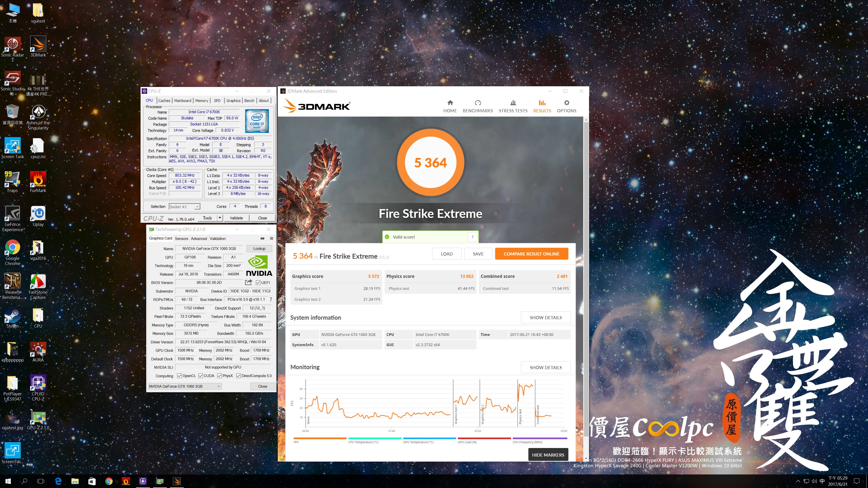
Task: Open the AURA desktop icon
Action: pos(38,352)
